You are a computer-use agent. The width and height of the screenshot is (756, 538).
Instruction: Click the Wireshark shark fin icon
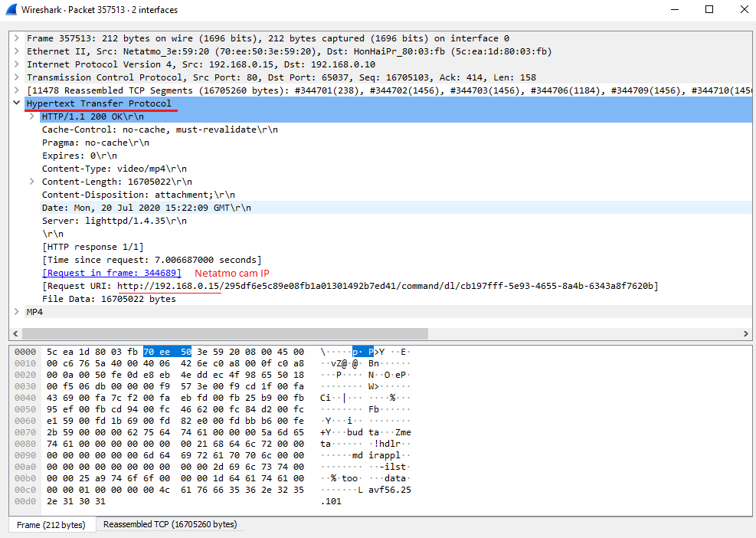pos(11,10)
